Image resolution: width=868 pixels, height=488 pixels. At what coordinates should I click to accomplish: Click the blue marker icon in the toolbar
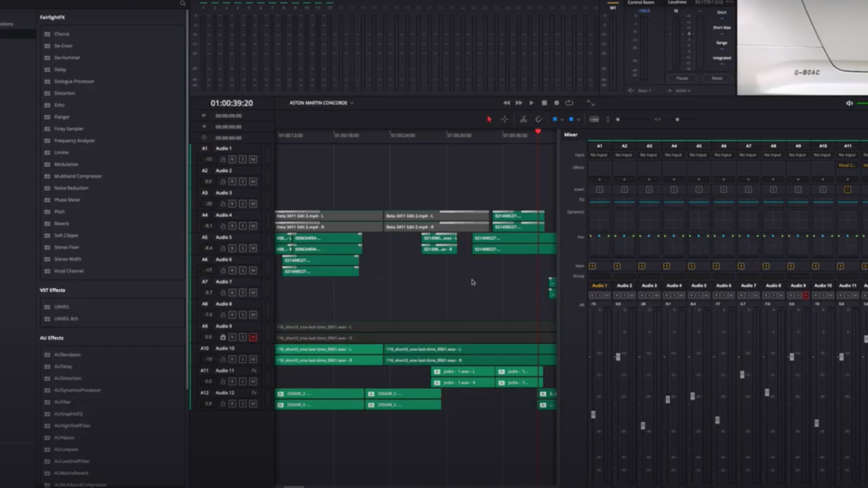point(571,119)
